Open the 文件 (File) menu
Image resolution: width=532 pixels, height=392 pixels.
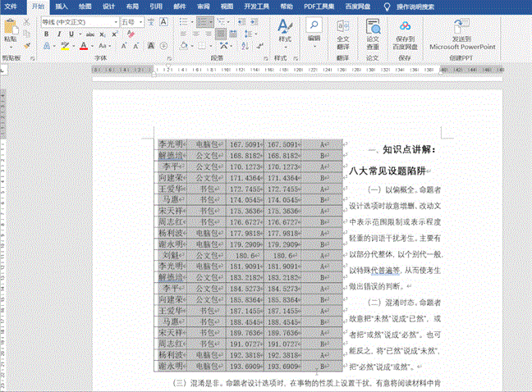(x=11, y=6)
